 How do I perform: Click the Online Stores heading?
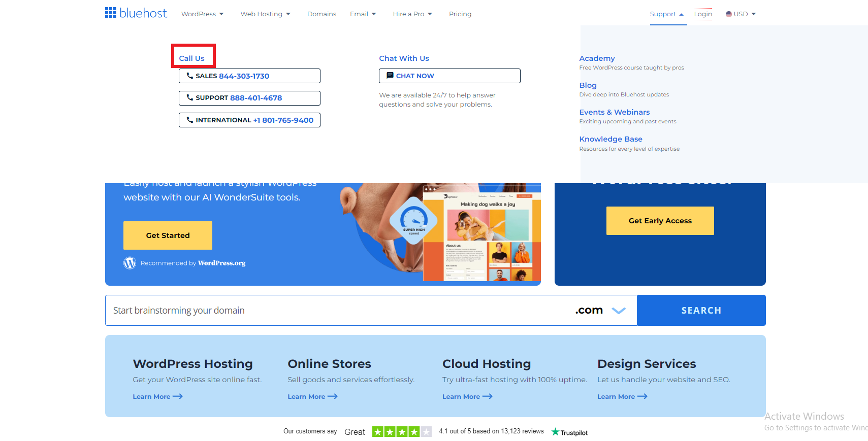(x=329, y=364)
